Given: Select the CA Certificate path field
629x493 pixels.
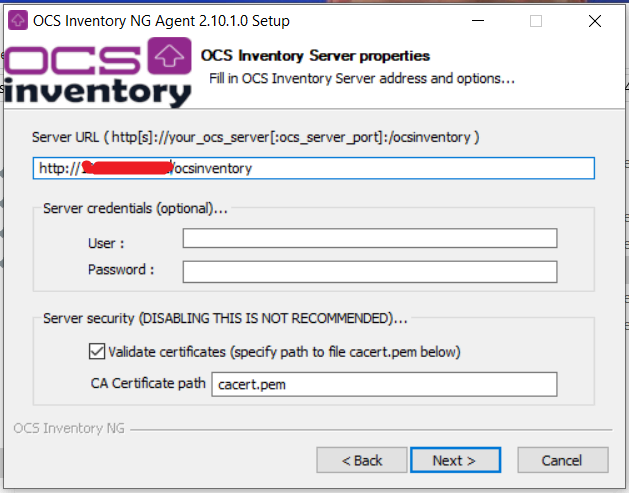Looking at the screenshot, I should (384, 384).
